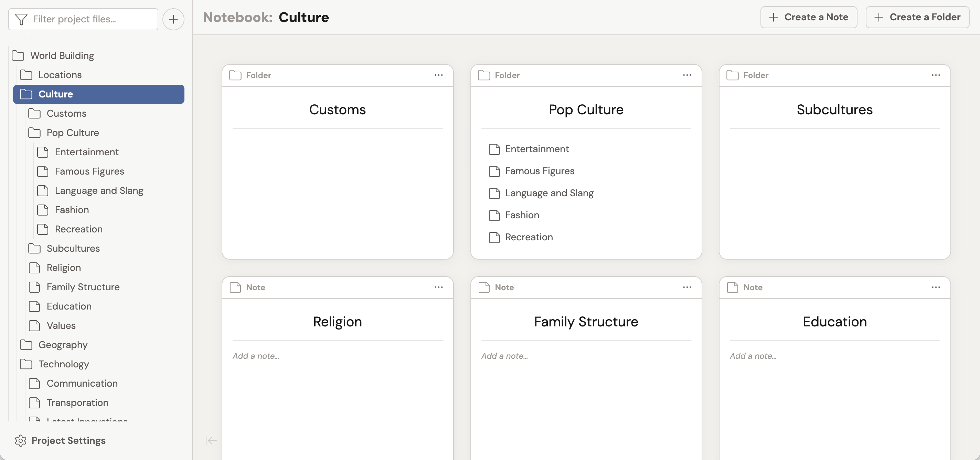Open the Pop Culture card three-dot menu
Viewport: 980px width, 460px height.
687,75
